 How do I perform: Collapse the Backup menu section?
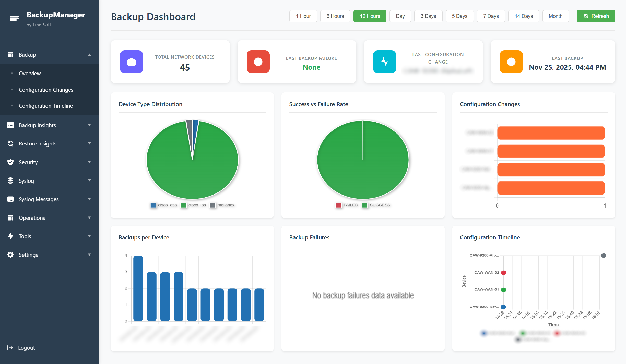pyautogui.click(x=89, y=55)
